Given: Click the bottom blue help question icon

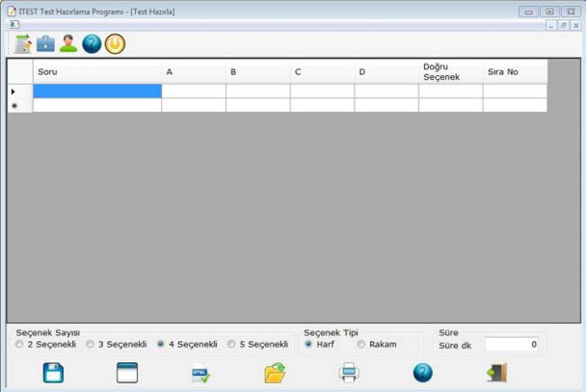Looking at the screenshot, I should pyautogui.click(x=422, y=373).
